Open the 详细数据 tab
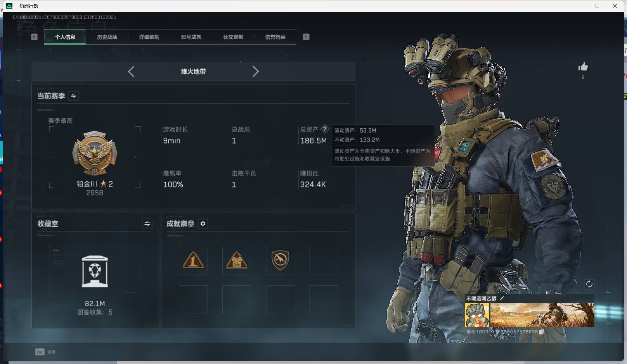The image size is (627, 364). tap(150, 37)
